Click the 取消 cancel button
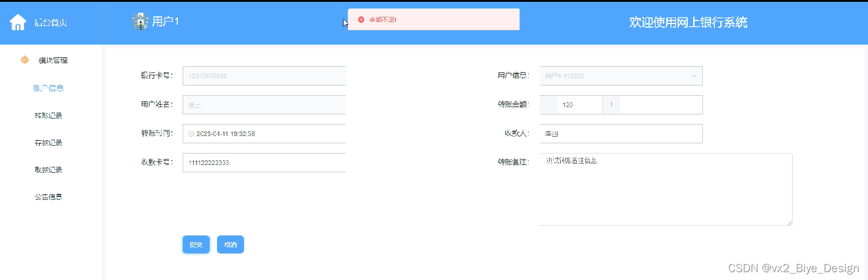The image size is (868, 280). (x=230, y=244)
